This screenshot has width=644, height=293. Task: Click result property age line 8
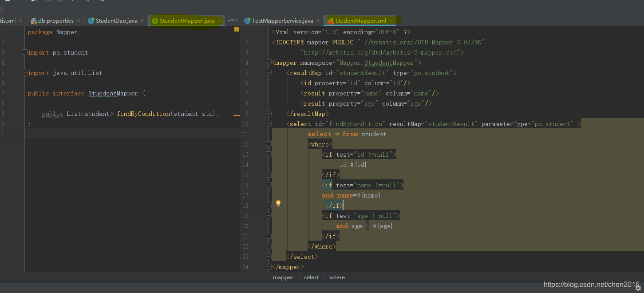[x=366, y=103]
